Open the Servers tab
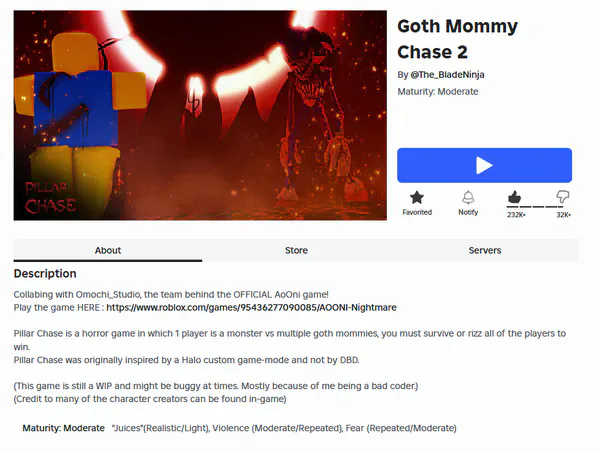600x452 pixels. pos(485,250)
